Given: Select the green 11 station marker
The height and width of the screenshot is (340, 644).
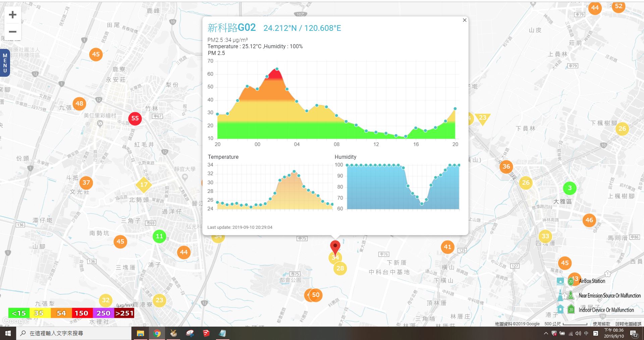Looking at the screenshot, I should coord(159,236).
